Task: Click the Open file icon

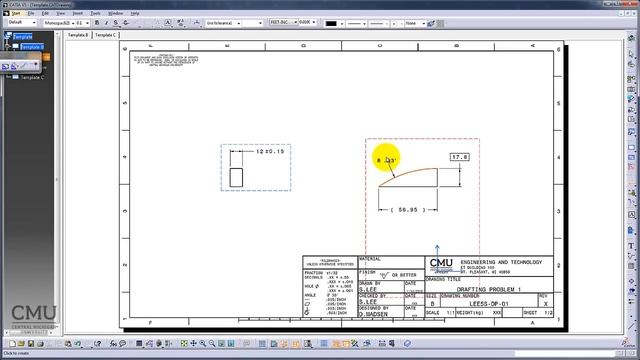Action: (x=22, y=344)
